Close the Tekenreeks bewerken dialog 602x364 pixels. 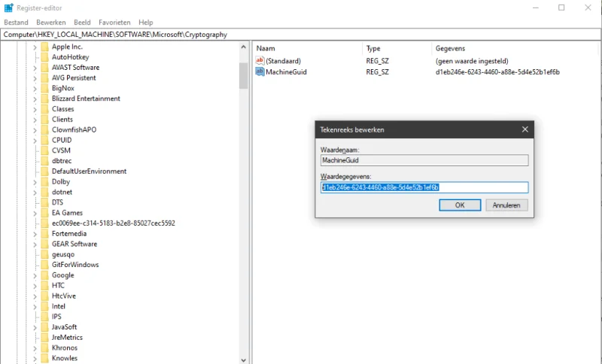[x=524, y=129]
